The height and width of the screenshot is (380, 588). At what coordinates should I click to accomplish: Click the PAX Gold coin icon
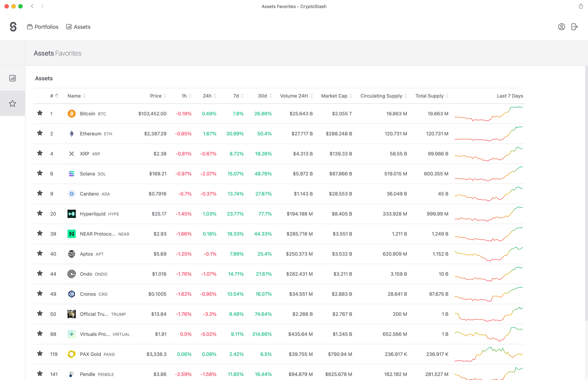point(71,354)
